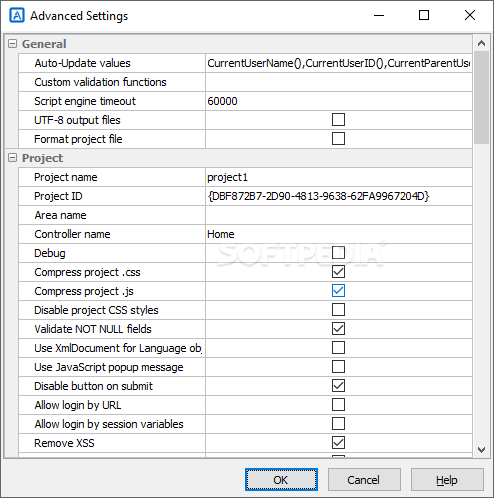Check Disable project CSS styles
The height and width of the screenshot is (498, 494).
(x=338, y=310)
